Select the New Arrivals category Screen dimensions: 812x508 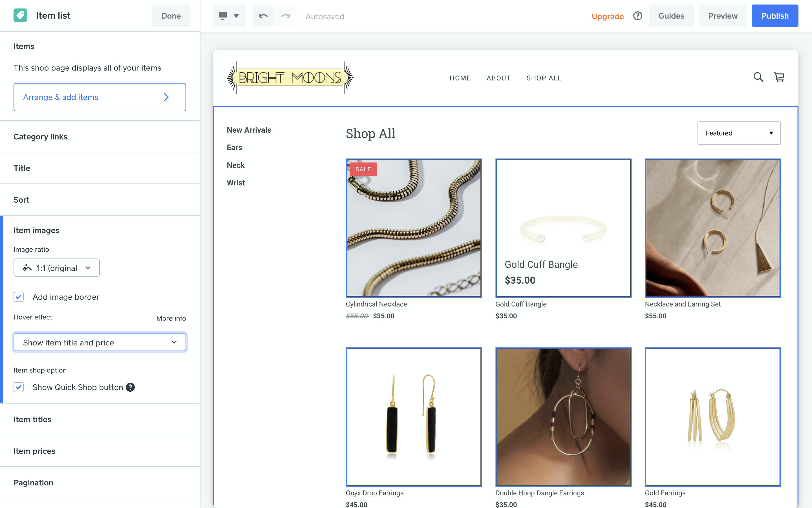(x=249, y=130)
